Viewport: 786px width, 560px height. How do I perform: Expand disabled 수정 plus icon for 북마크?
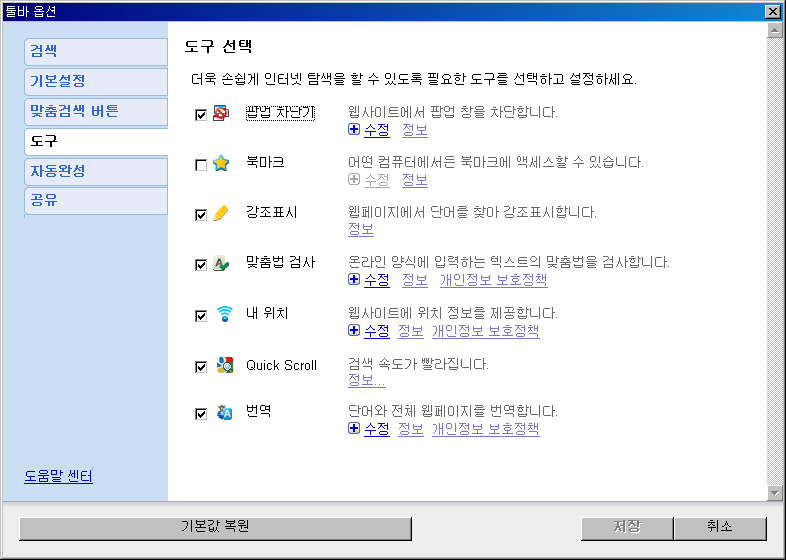[354, 179]
